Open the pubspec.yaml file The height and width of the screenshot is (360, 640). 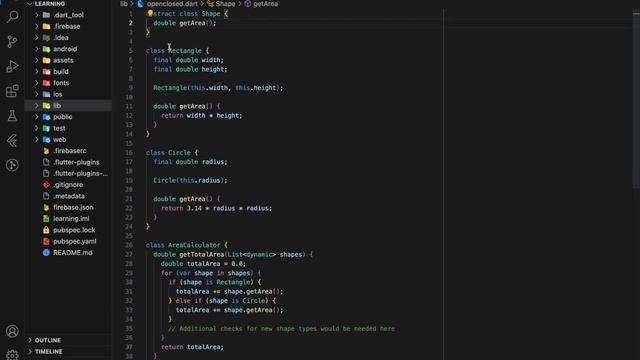74,241
